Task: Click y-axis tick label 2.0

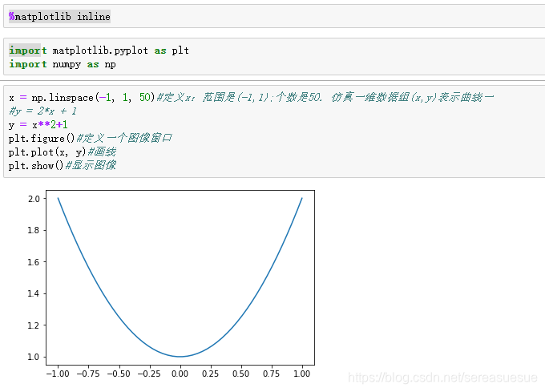Action: pos(34,199)
